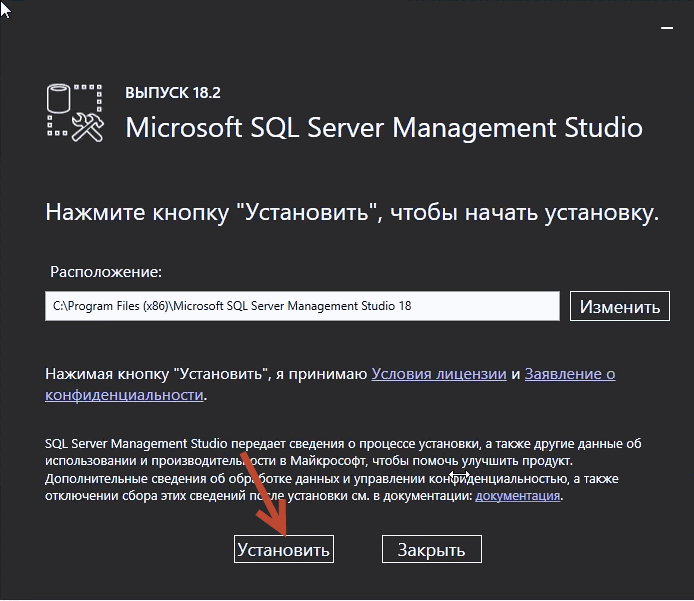
Task: Cancel setup using the Закрыть button
Action: [x=432, y=549]
